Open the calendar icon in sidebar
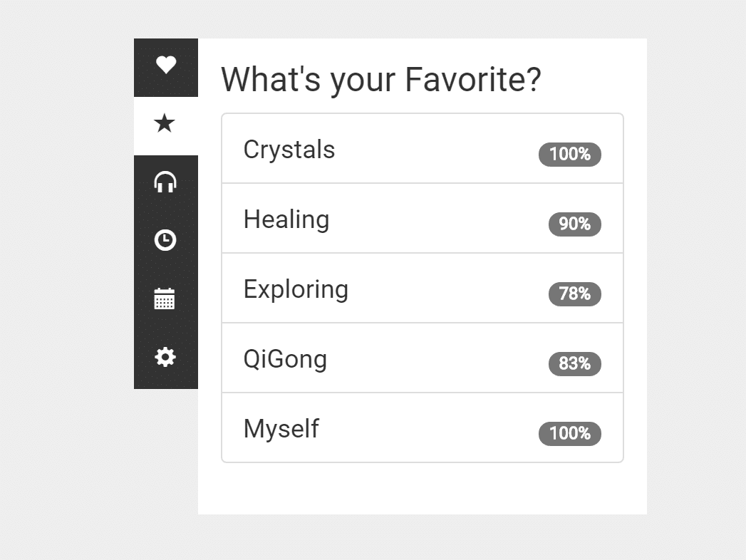 pyautogui.click(x=165, y=299)
